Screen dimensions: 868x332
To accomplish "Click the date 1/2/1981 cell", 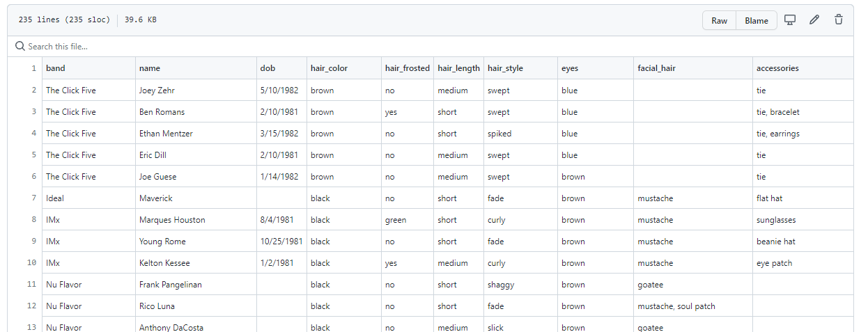I will (281, 263).
